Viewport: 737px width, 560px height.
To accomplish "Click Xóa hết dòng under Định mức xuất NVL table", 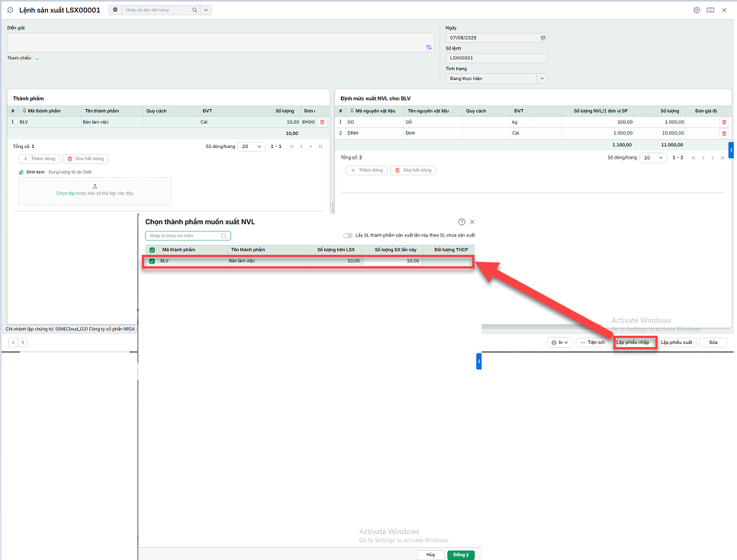I will 413,169.
